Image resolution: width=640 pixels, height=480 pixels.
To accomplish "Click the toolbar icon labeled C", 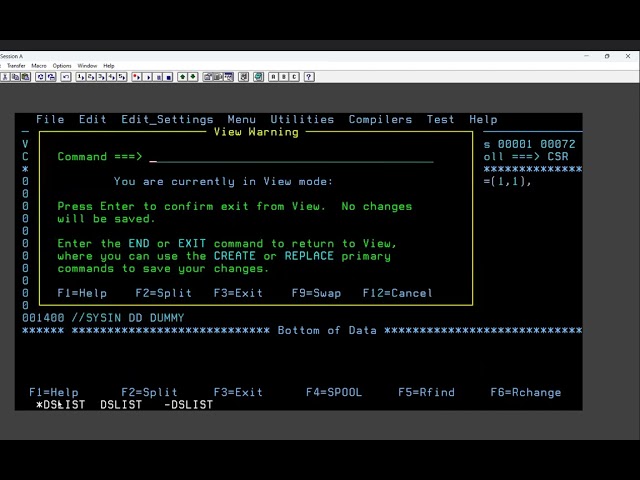I will click(294, 77).
